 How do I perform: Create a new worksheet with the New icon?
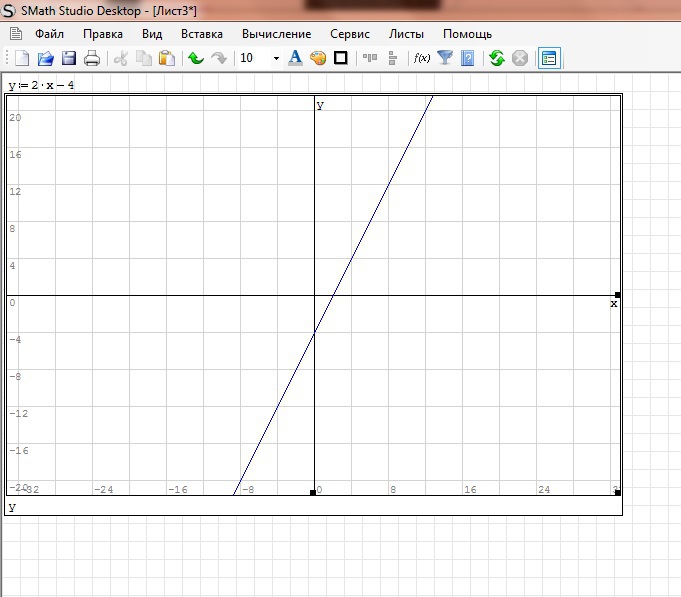[22, 58]
